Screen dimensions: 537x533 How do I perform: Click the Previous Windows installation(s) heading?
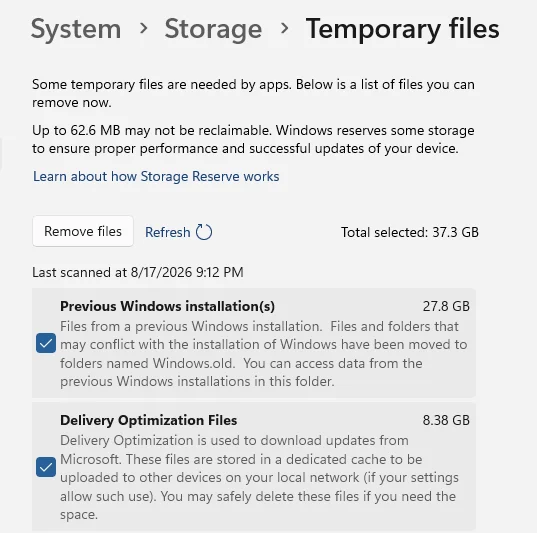167,306
